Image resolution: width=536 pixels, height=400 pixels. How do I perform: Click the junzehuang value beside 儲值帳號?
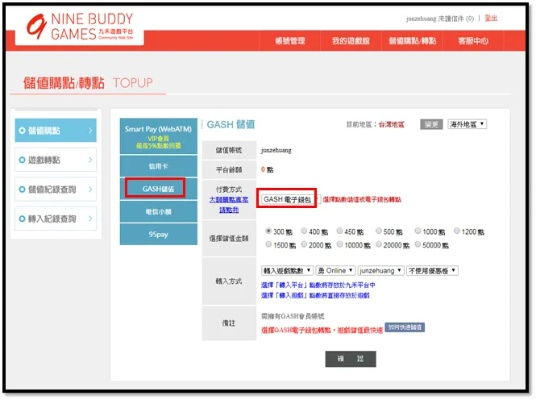(x=276, y=150)
